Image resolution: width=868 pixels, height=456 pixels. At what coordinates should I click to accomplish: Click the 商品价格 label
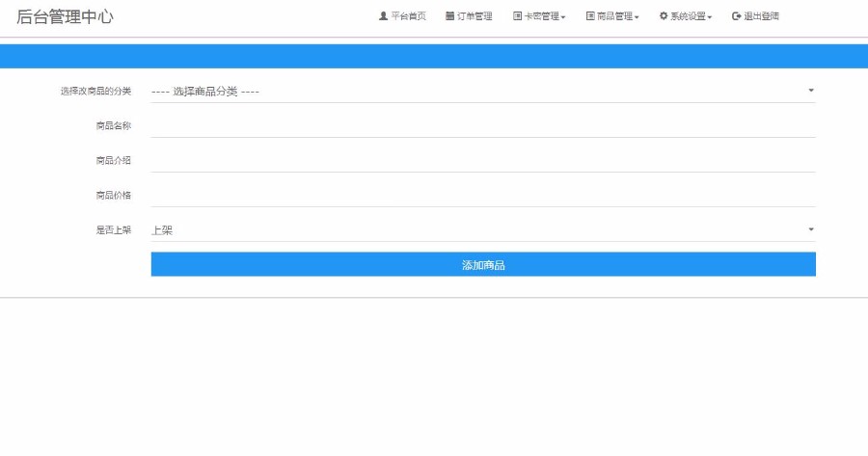point(114,196)
